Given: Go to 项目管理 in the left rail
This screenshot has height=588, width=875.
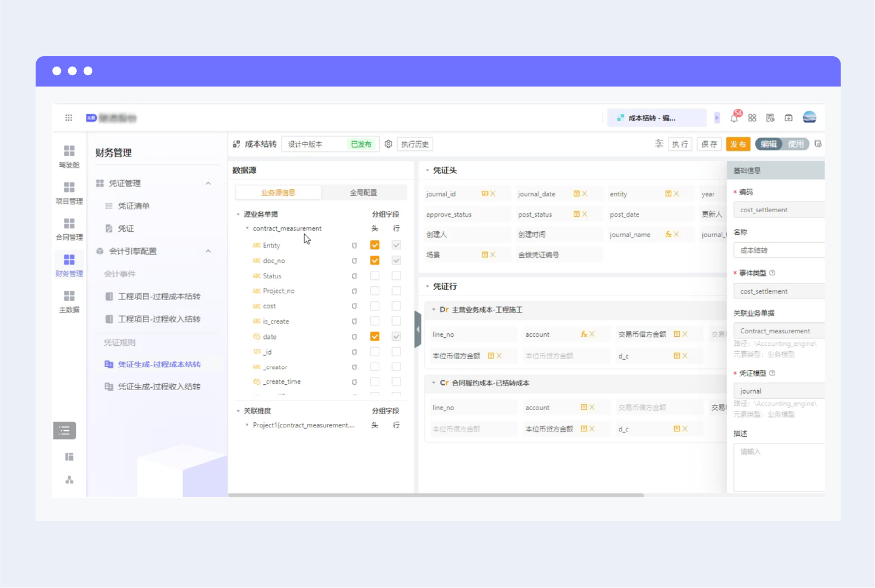Looking at the screenshot, I should (69, 193).
